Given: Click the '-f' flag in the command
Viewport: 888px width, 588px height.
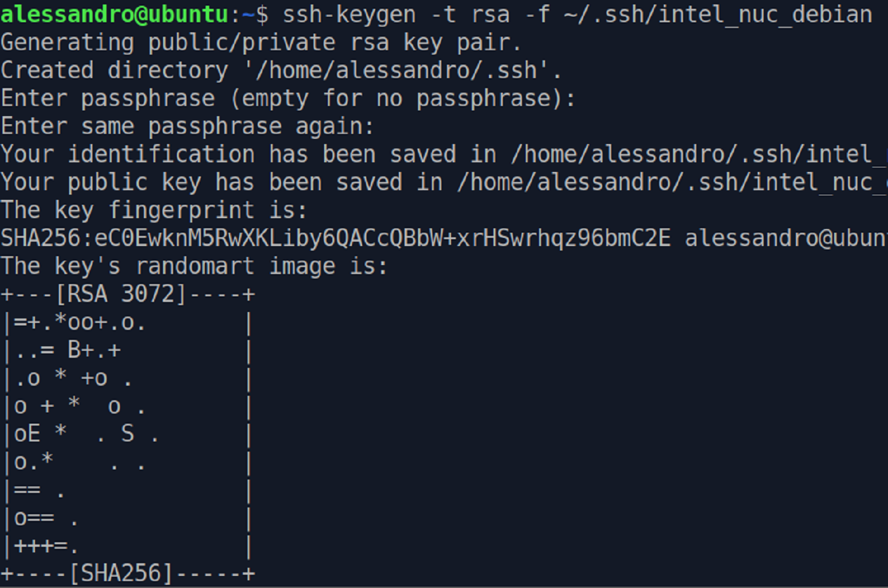Looking at the screenshot, I should (x=537, y=14).
